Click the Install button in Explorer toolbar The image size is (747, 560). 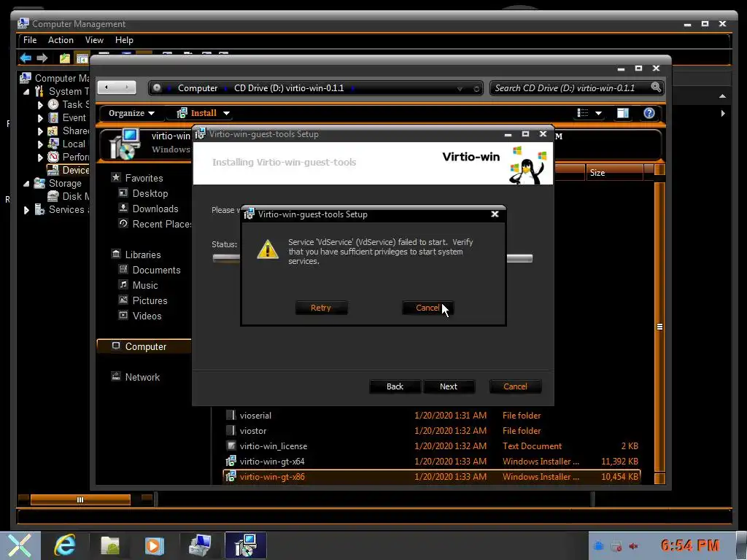[x=197, y=113]
